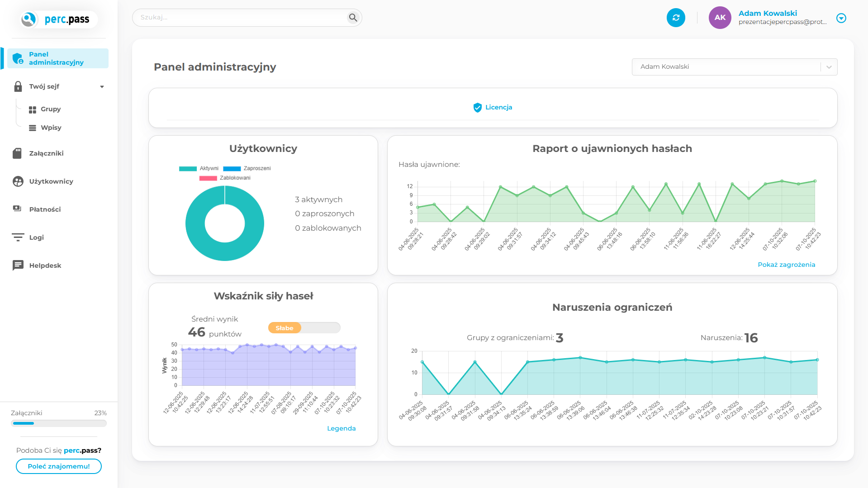Open Logi using its sidebar icon
The width and height of the screenshot is (868, 488).
pos(18,237)
